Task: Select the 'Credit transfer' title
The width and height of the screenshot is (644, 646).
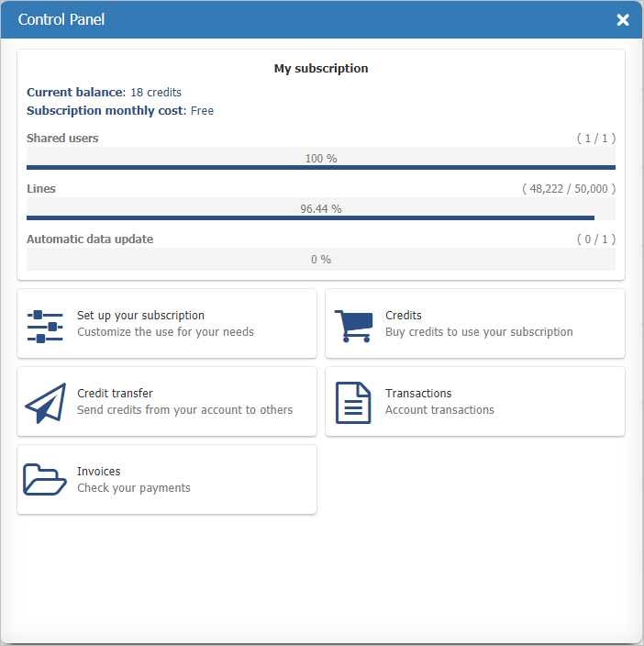Action: pyautogui.click(x=115, y=393)
